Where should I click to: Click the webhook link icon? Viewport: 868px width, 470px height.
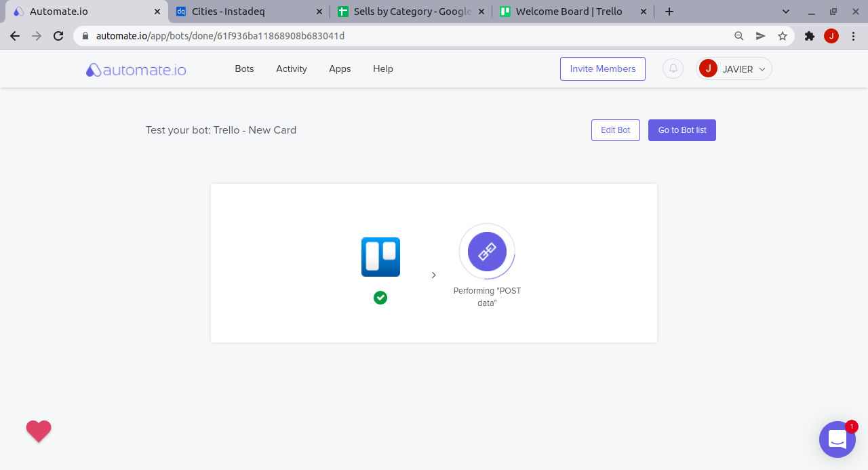point(487,252)
